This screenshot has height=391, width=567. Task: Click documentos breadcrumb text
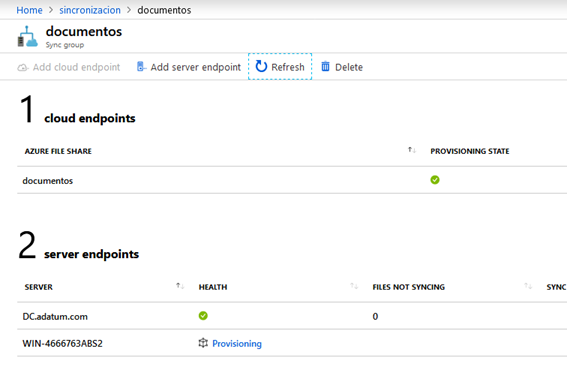pos(164,10)
